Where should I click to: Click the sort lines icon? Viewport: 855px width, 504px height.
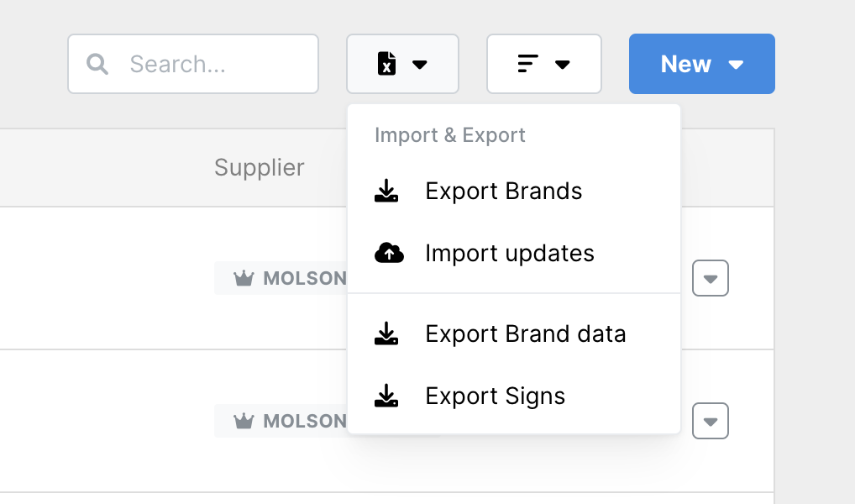[x=527, y=64]
